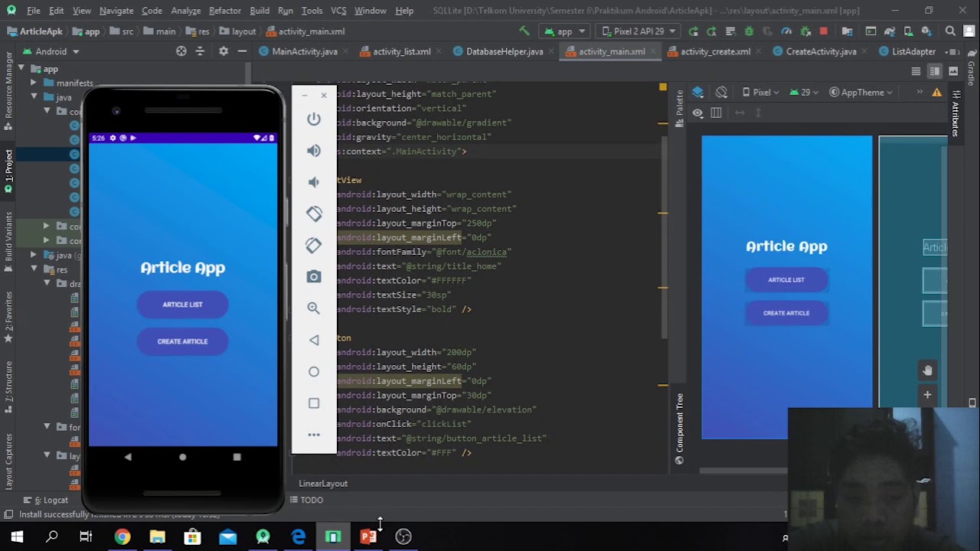The image size is (980, 551).
Task: Click emulator back triangle in side toolbar
Action: [314, 340]
